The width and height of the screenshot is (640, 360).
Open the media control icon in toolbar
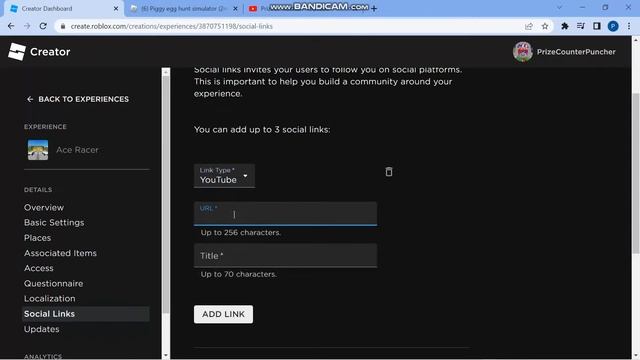click(580, 26)
